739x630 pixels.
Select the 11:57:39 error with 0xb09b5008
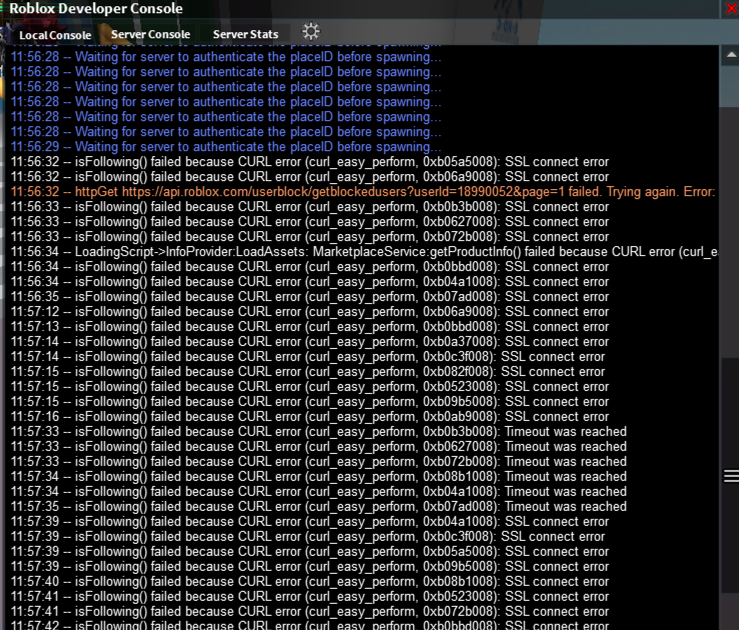point(310,567)
